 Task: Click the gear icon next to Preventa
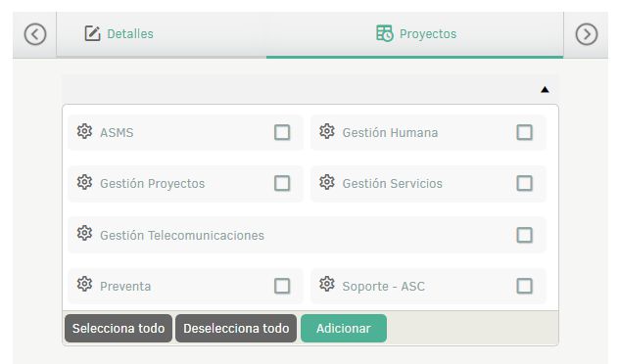84,284
